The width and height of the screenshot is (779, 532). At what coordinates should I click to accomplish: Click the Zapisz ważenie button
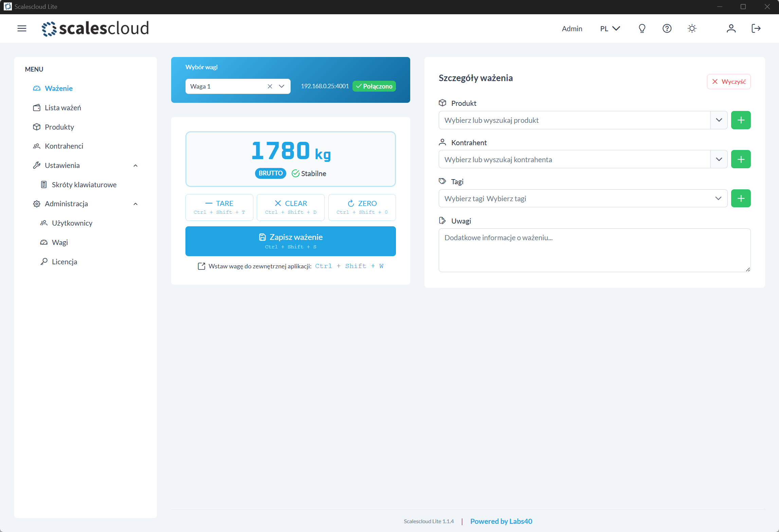290,241
